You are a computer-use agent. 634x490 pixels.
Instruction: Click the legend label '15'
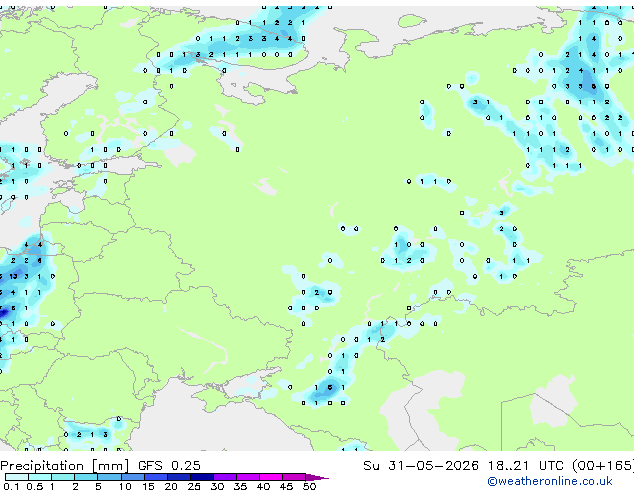tap(148, 486)
